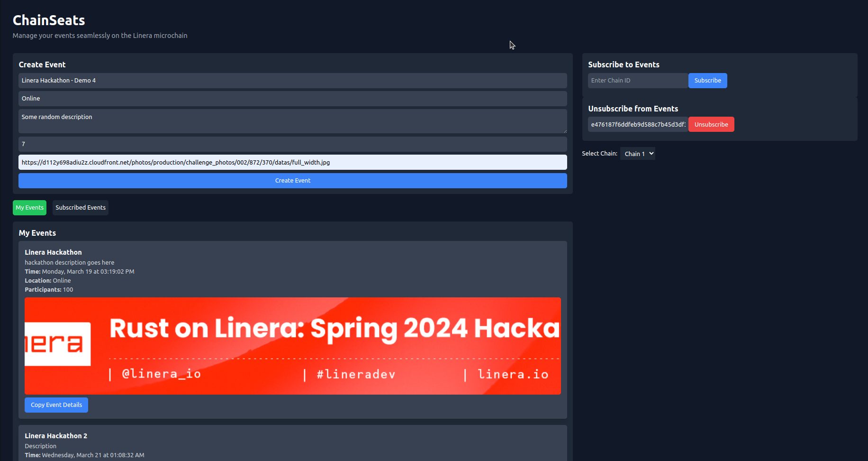
Task: Click the ChainSeats title heading
Action: (49, 20)
